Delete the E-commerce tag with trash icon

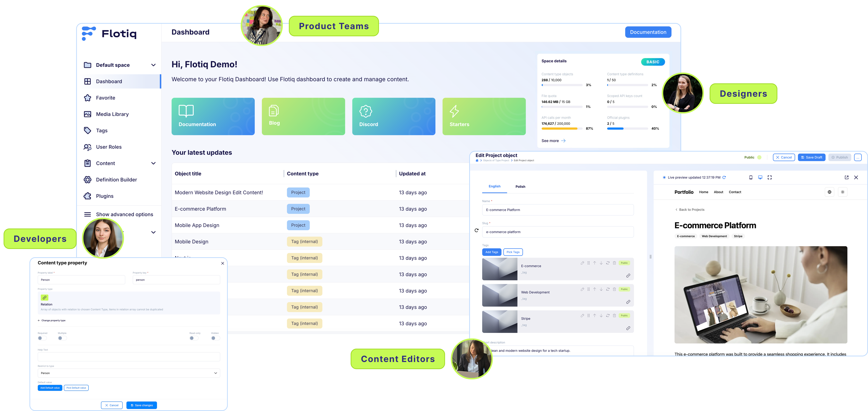pos(614,263)
